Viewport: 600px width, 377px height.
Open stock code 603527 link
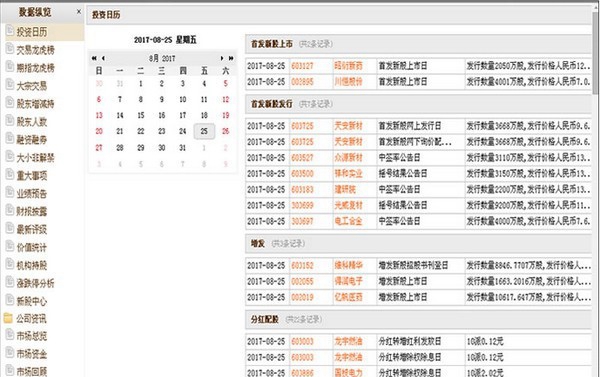(x=302, y=158)
